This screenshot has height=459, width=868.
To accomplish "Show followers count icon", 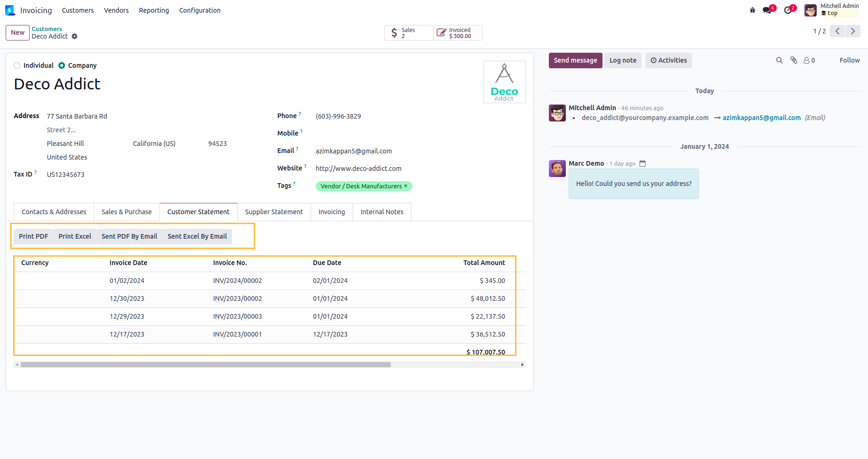I will pos(809,60).
